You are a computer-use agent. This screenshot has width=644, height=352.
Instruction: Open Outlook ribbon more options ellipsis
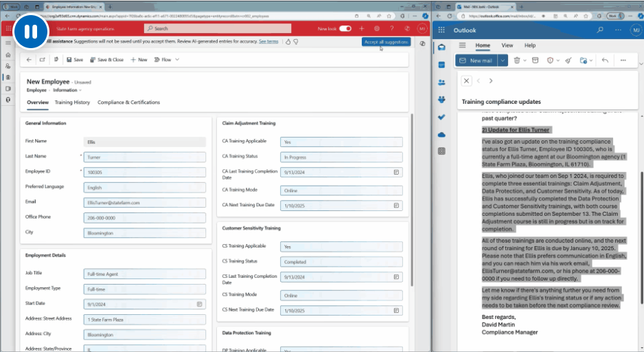(623, 60)
